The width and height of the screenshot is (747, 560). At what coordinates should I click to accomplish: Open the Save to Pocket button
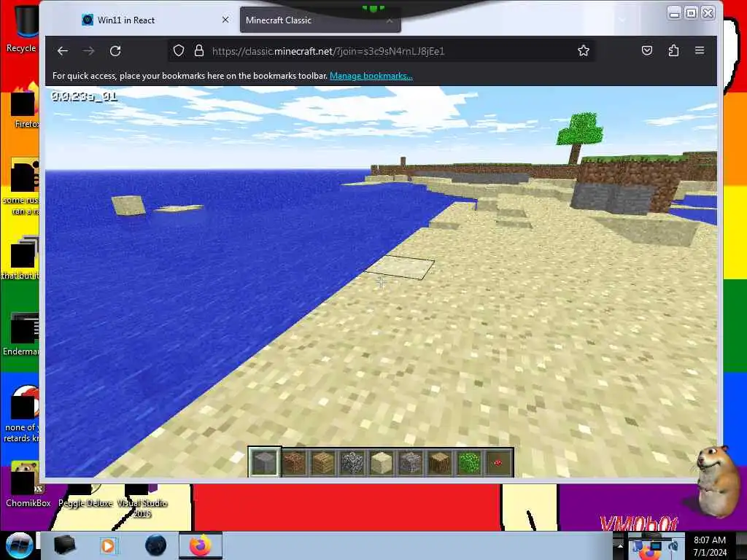pos(647,50)
